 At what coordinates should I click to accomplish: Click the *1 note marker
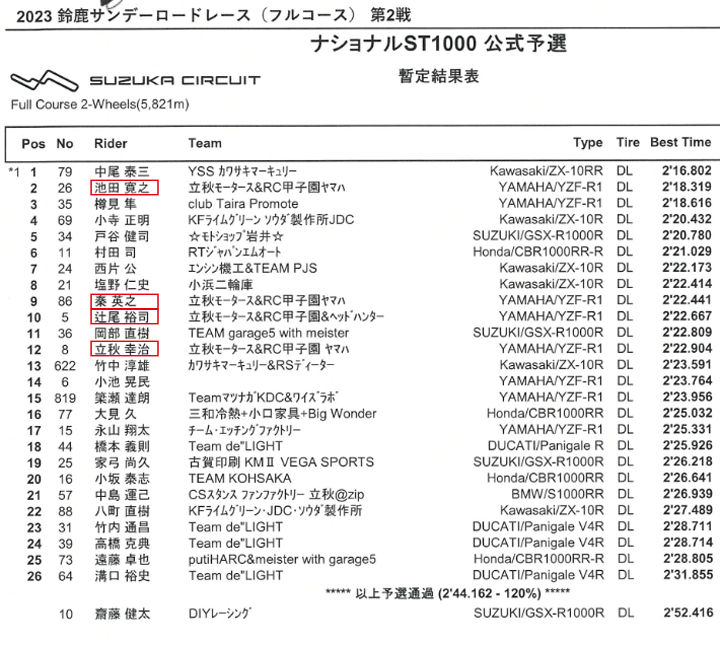coord(14,172)
